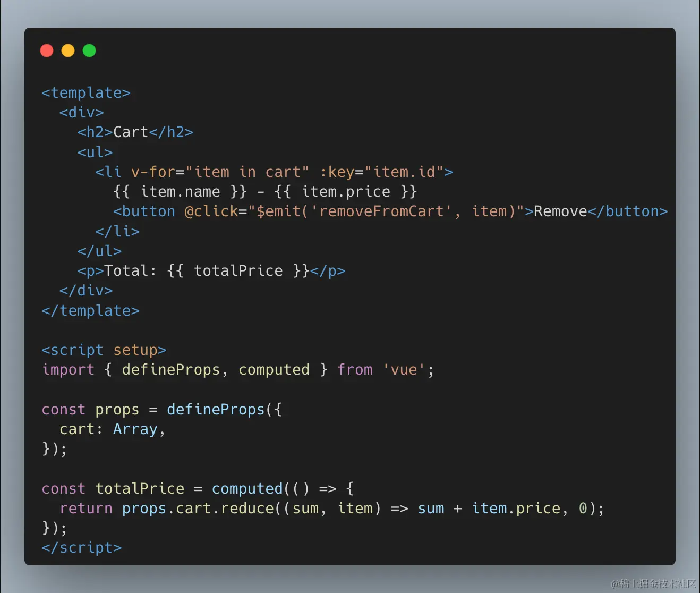Click the {{ item.price }} interpolation
Image resolution: width=700 pixels, height=593 pixels.
point(346,192)
